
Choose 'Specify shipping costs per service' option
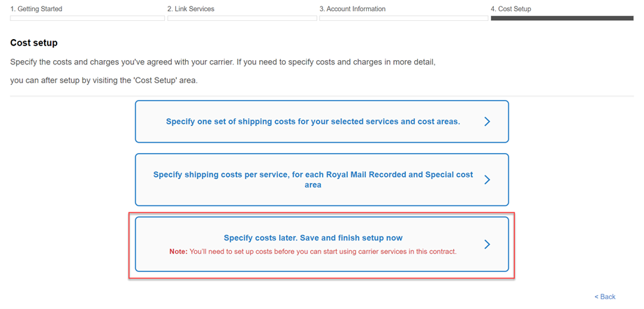click(322, 180)
